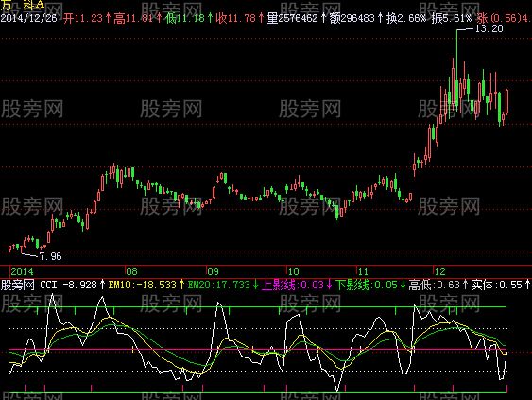
Task: Select the indicator name 股旁网
Action: click(x=18, y=285)
